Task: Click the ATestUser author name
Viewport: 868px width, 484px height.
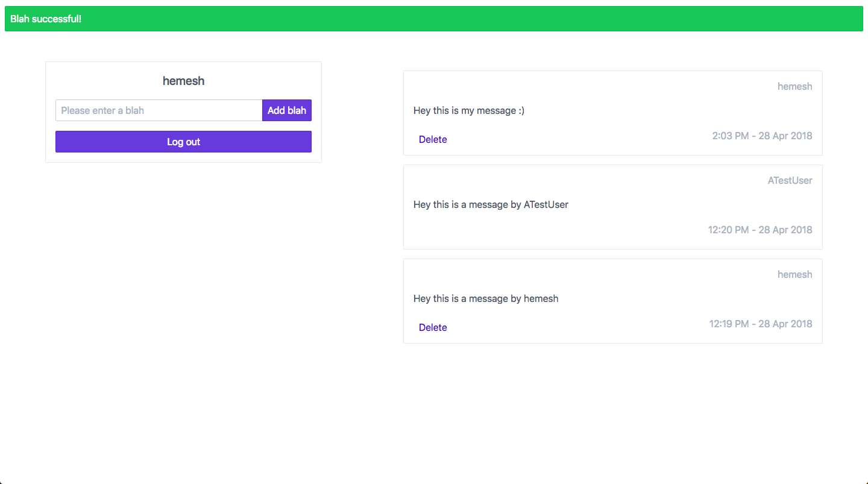Action: pos(790,180)
